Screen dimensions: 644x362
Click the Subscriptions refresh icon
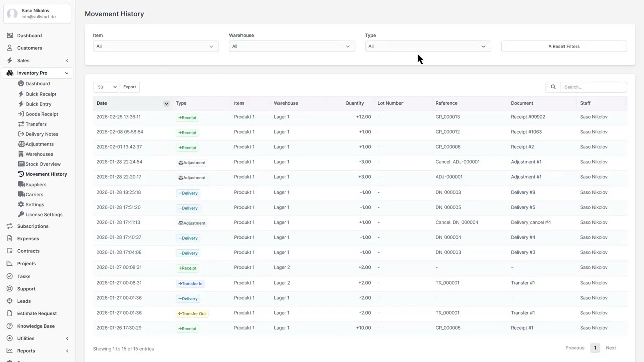click(10, 226)
